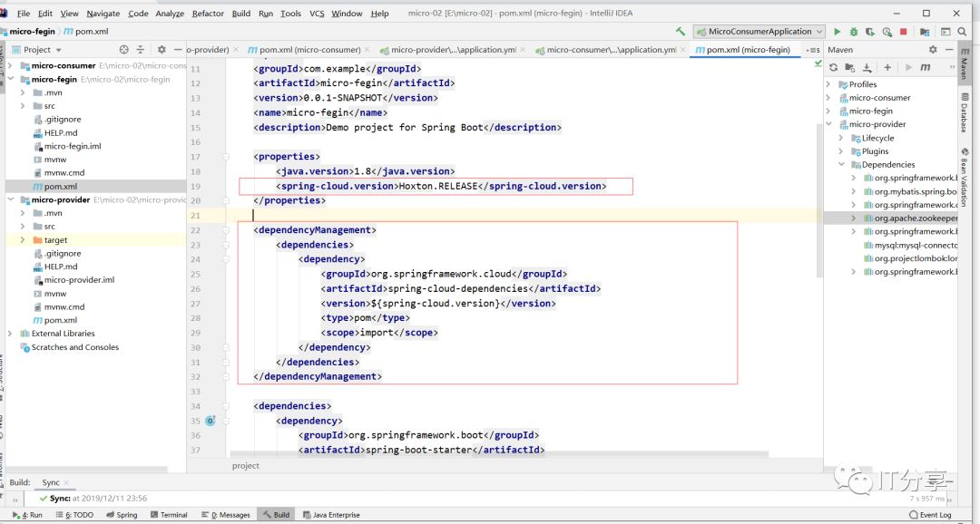Stop the running process with the red square

point(903,31)
